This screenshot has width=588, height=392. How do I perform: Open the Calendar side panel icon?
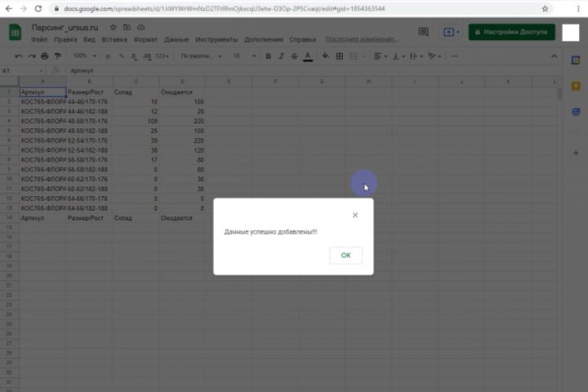pos(576,60)
